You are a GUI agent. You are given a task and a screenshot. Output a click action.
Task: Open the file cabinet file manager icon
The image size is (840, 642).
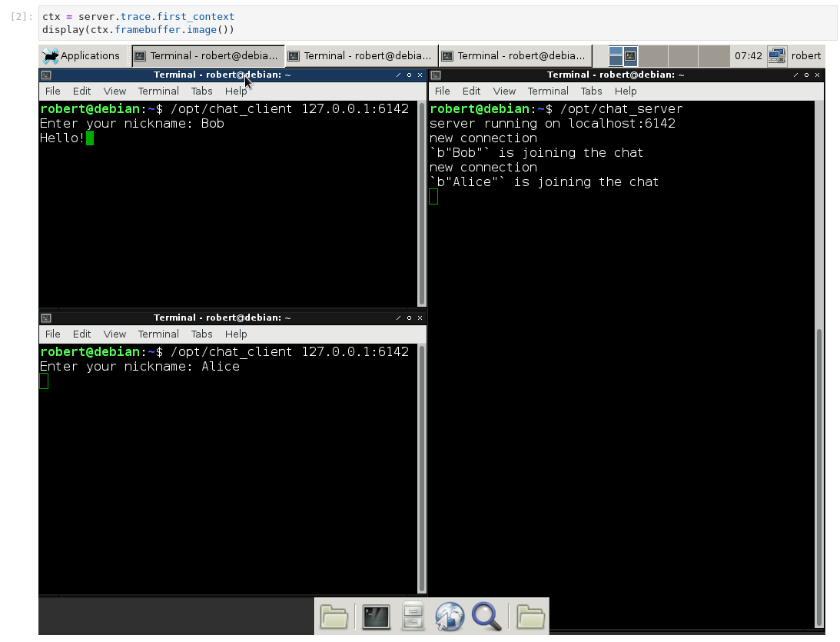point(413,616)
